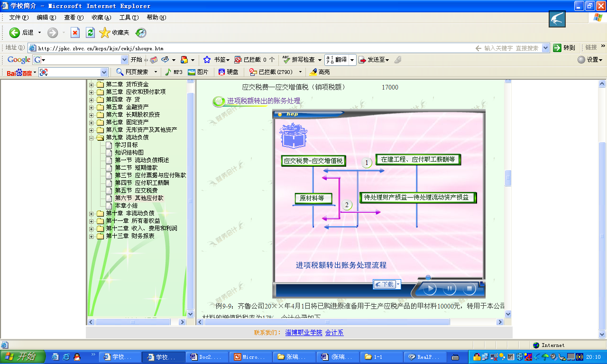
Task: Click the MP3 music search icon
Action: coord(168,72)
